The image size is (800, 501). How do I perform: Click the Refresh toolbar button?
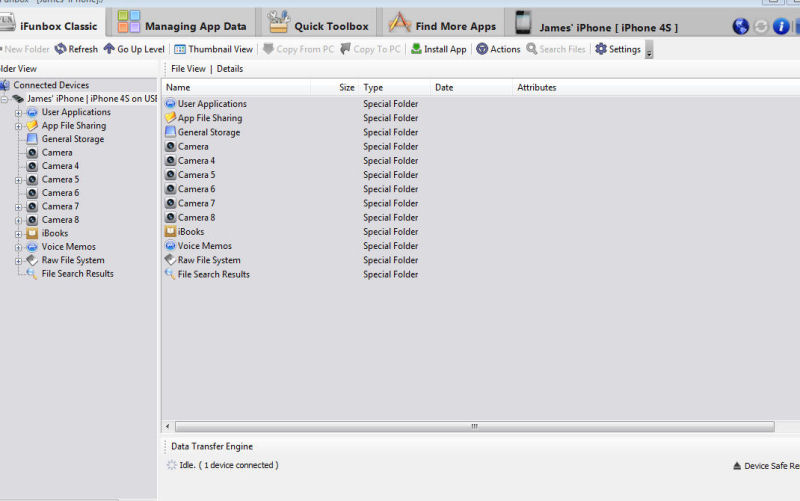[x=77, y=49]
